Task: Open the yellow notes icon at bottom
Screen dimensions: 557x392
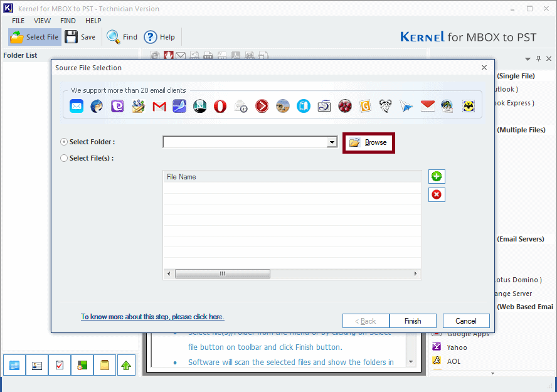Action: (x=104, y=365)
